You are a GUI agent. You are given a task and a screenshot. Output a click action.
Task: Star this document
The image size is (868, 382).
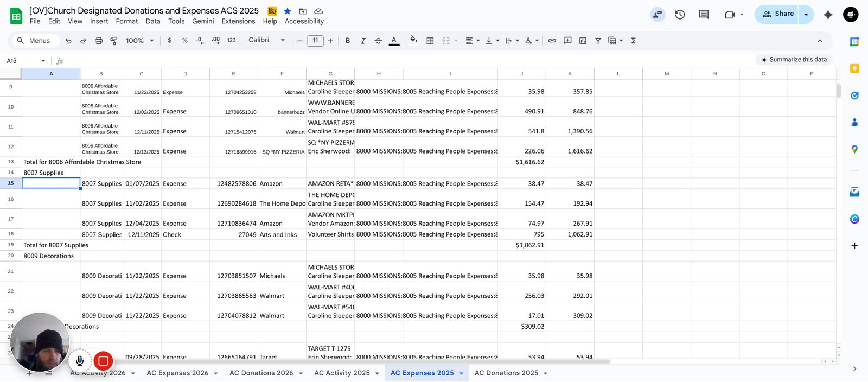288,11
